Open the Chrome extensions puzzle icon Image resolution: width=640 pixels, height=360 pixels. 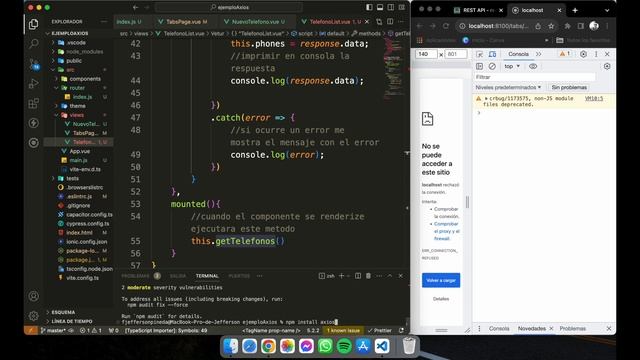(x=567, y=26)
